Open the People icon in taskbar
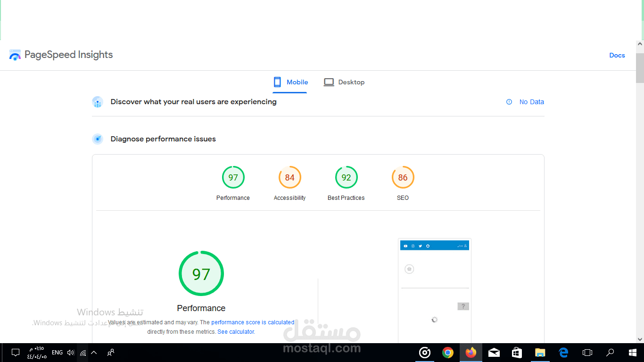This screenshot has height=362, width=644. click(x=111, y=353)
